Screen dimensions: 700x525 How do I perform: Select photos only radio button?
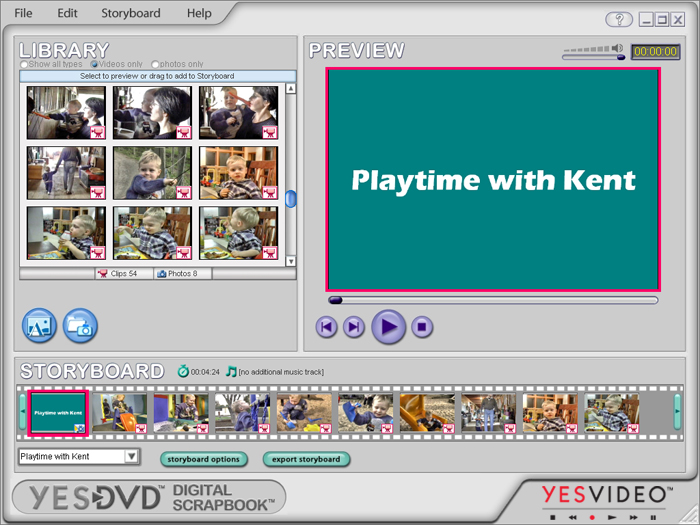coord(155,64)
